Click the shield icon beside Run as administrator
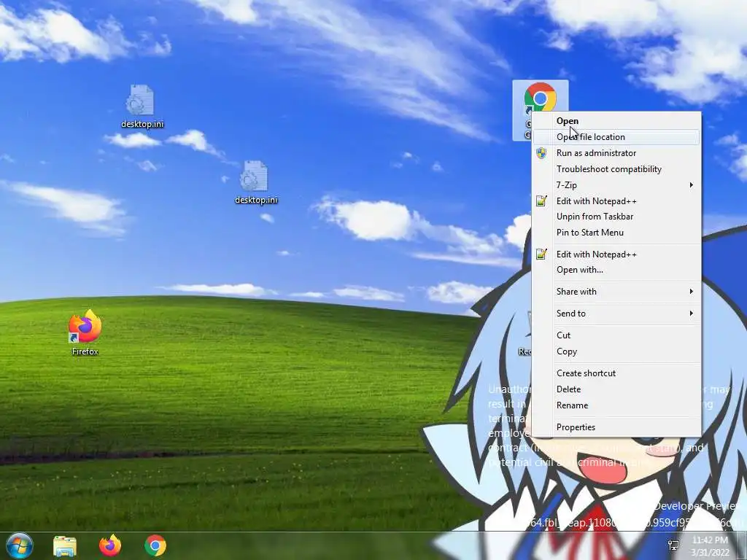Screen dimensions: 747x560 [x=541, y=153]
